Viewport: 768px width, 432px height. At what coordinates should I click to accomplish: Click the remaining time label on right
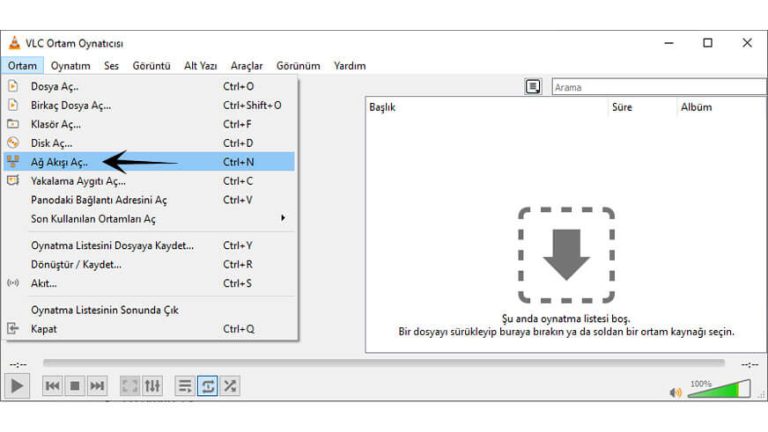click(749, 364)
